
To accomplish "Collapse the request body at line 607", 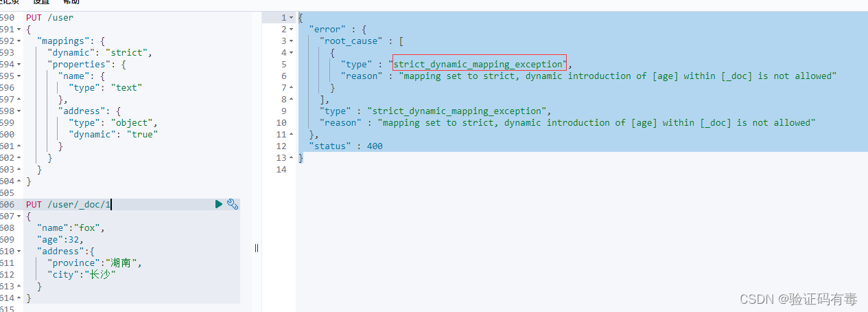I will 19,216.
